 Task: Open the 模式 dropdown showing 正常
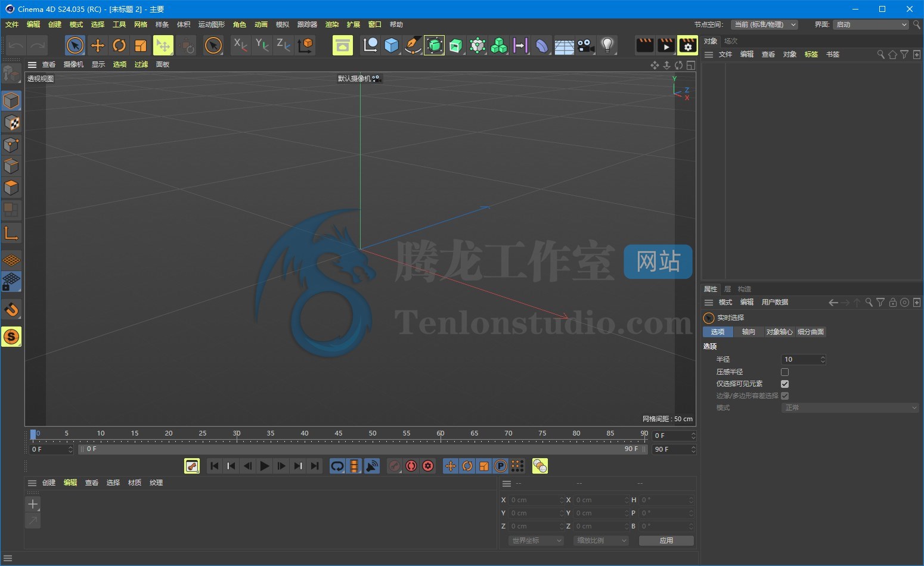coord(849,408)
